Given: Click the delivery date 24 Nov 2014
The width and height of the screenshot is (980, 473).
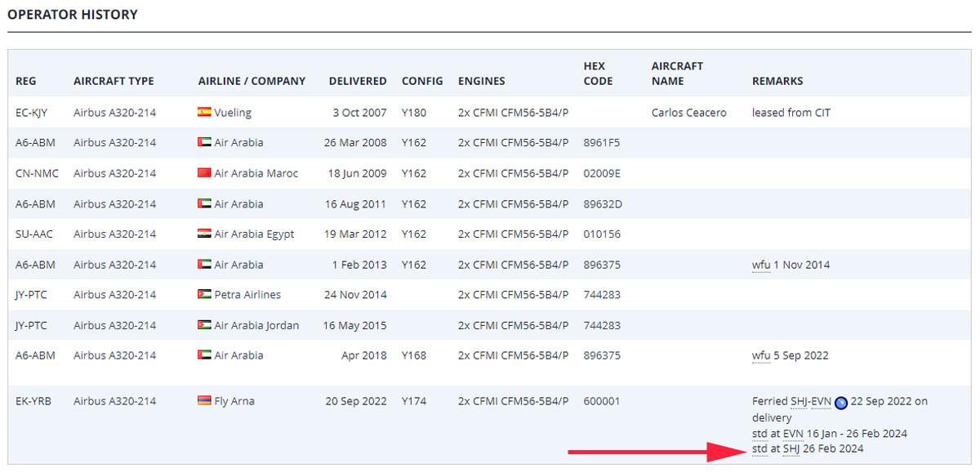Looking at the screenshot, I should (x=355, y=294).
